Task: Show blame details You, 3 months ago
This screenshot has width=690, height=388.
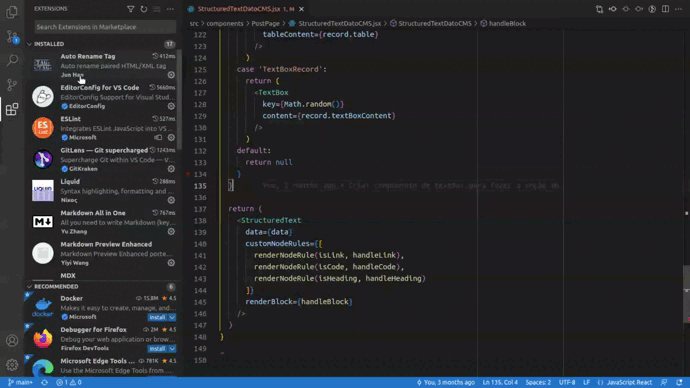Action: tap(445, 382)
